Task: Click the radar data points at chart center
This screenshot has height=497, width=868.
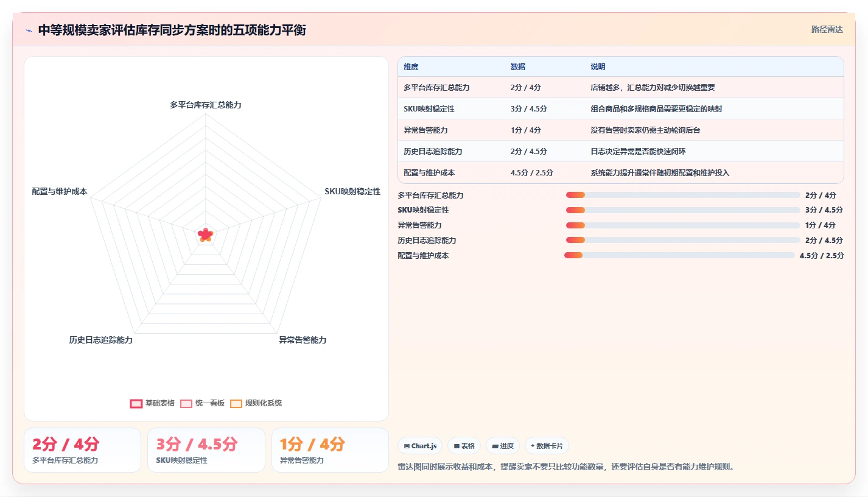Action: coord(206,234)
